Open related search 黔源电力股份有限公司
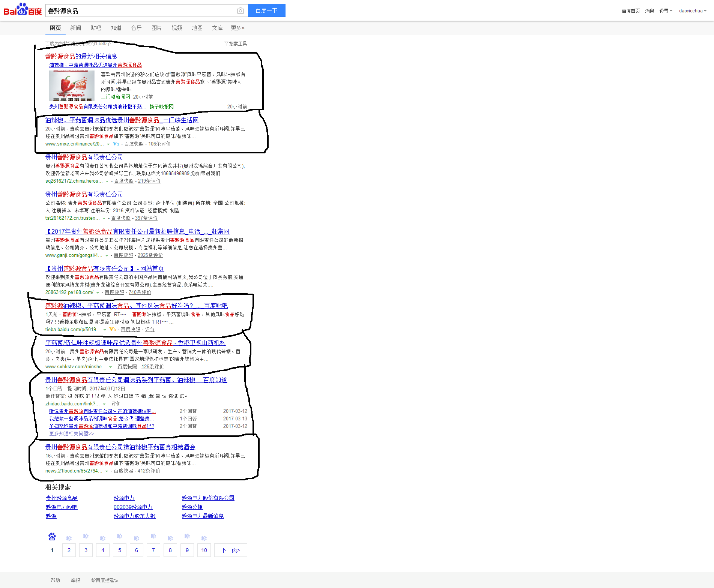Image resolution: width=714 pixels, height=588 pixels. point(208,498)
